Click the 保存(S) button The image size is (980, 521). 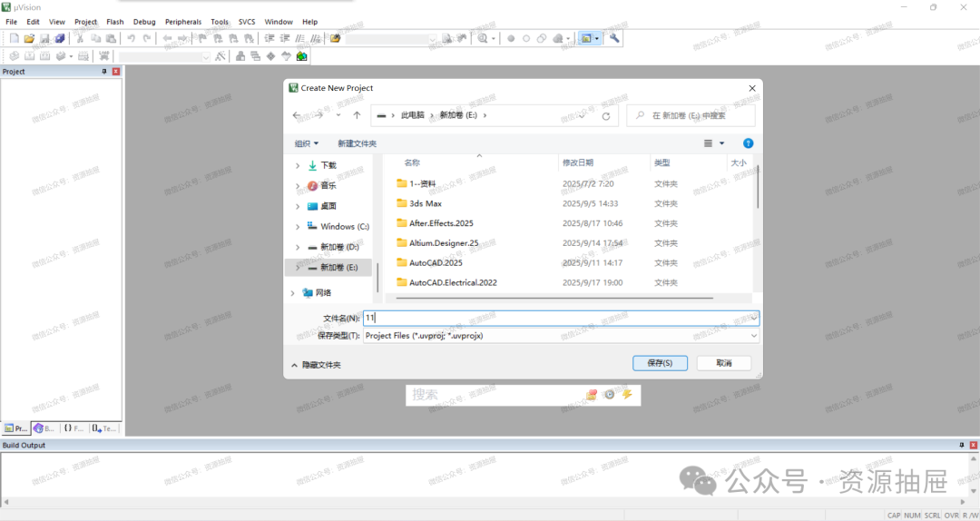click(660, 363)
